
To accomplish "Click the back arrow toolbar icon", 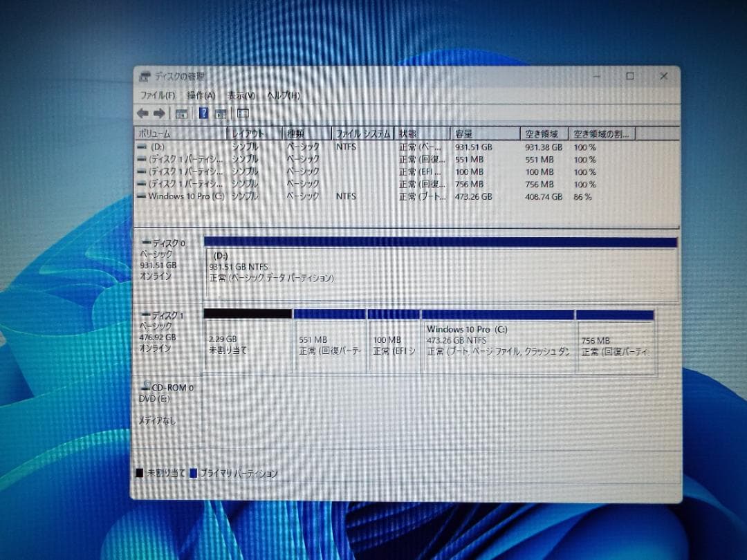I will point(141,113).
